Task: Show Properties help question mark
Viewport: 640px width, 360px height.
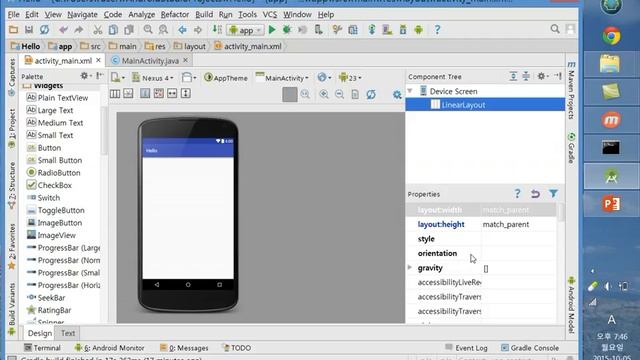Action: (x=518, y=194)
